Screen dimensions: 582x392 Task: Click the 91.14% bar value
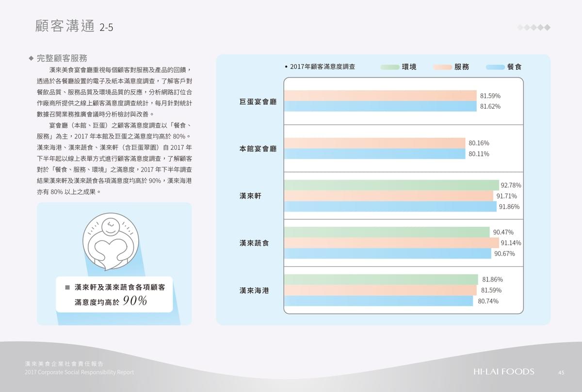coord(511,243)
